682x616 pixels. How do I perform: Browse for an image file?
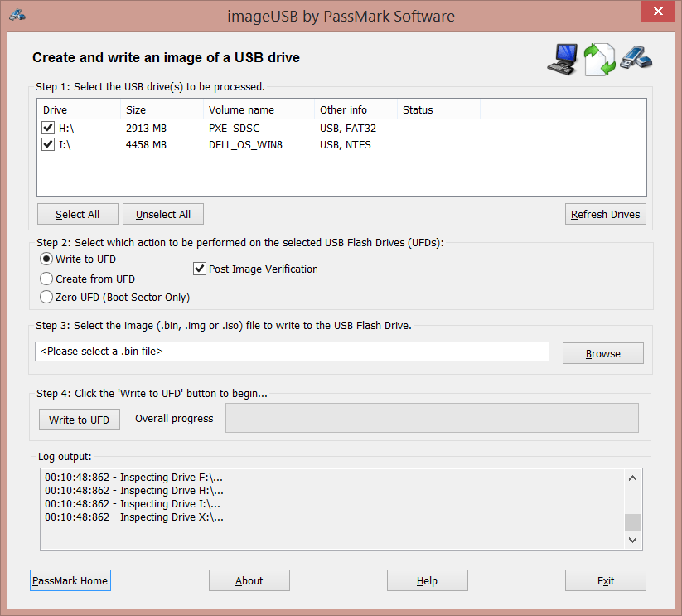click(602, 353)
